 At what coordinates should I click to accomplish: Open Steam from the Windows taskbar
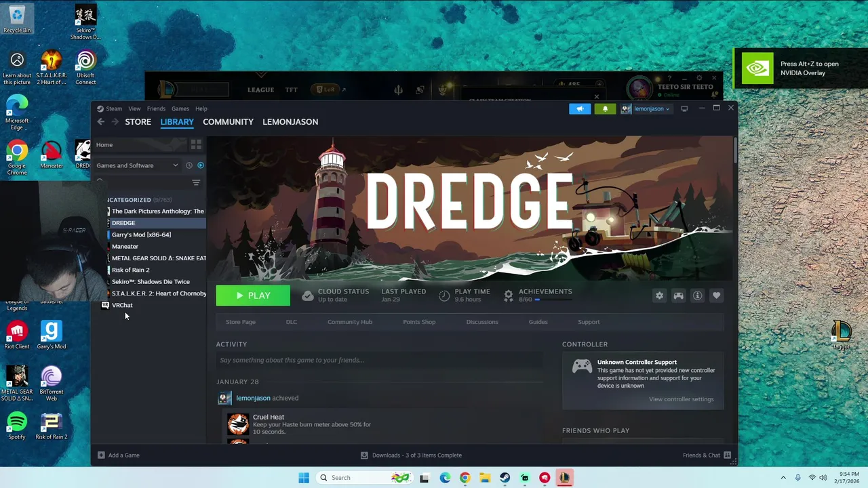pyautogui.click(x=505, y=478)
